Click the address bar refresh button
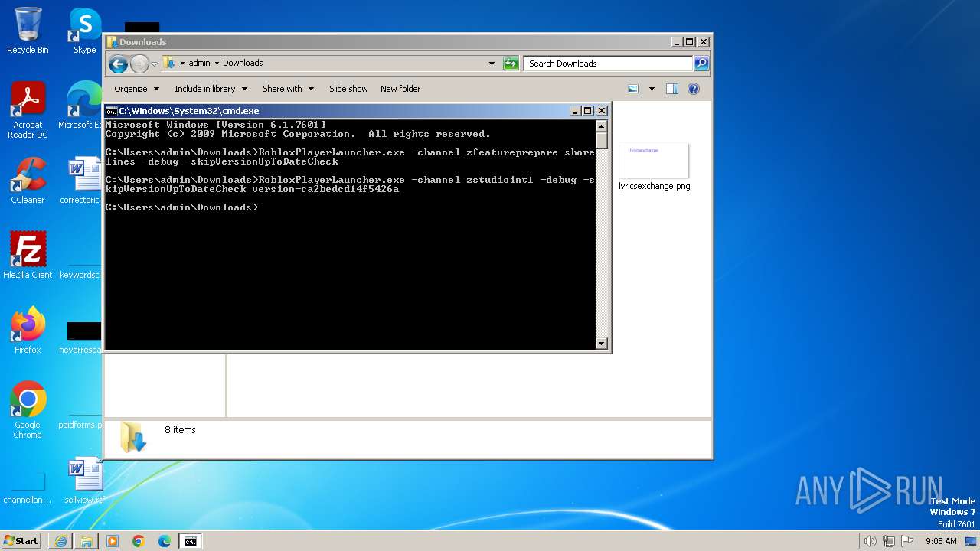Image resolution: width=980 pixels, height=551 pixels. click(511, 64)
